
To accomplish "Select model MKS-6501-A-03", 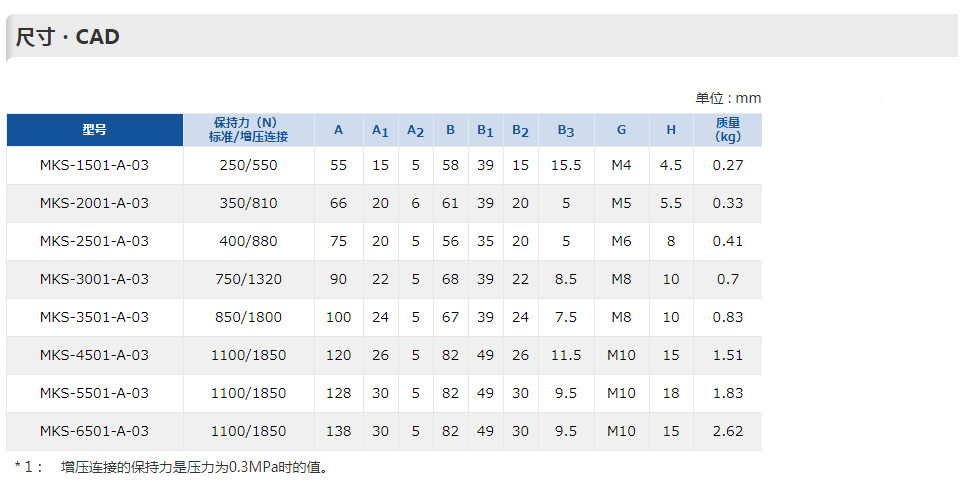I will [94, 432].
